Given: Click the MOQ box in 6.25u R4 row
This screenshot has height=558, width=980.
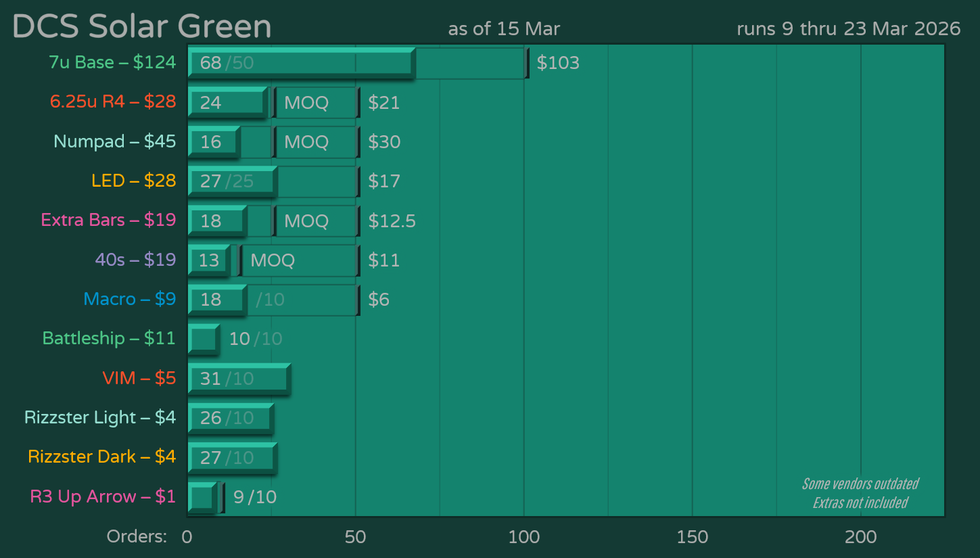Looking at the screenshot, I should point(315,103).
